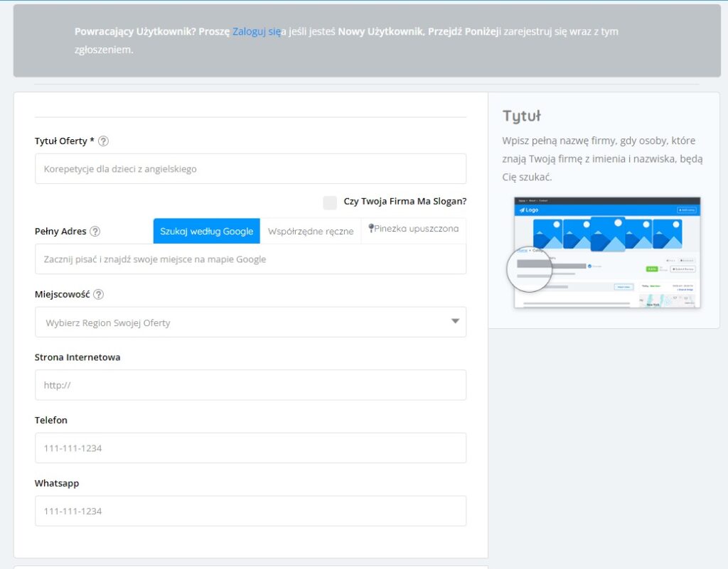Follow the Zaloguj się link
Screen dimensions: 728x569
(x=256, y=32)
